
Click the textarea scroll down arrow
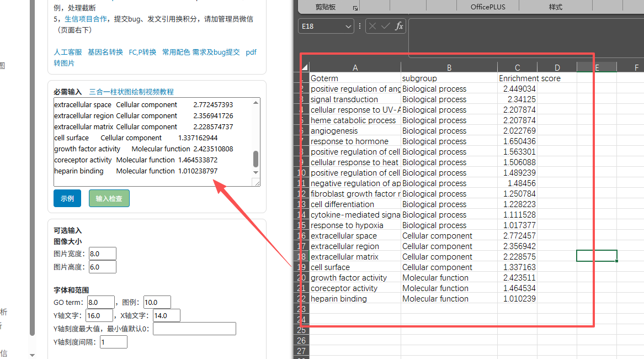click(x=256, y=173)
